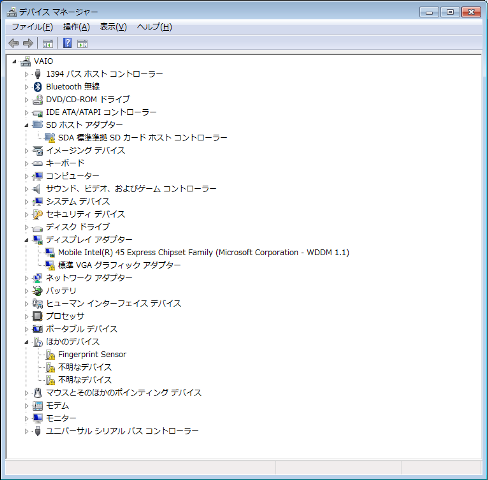Expand the ネットワーク アダプター node

[x=26, y=278]
